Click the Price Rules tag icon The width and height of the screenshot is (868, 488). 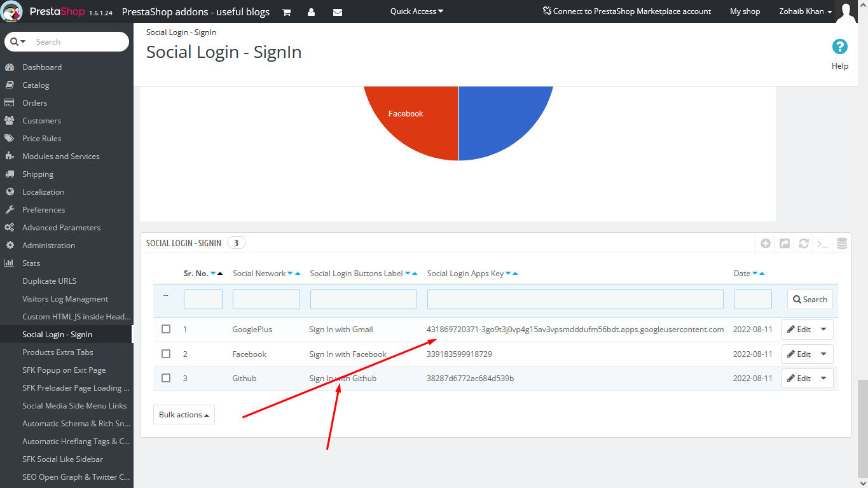click(x=10, y=138)
